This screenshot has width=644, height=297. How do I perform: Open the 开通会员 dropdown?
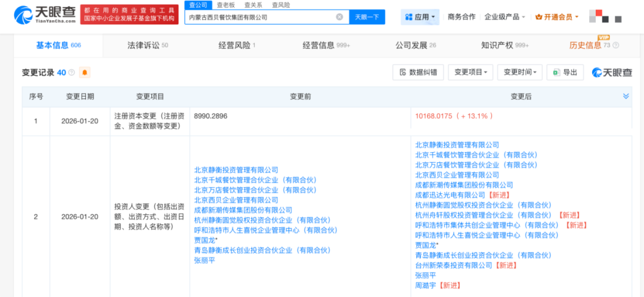(x=557, y=17)
